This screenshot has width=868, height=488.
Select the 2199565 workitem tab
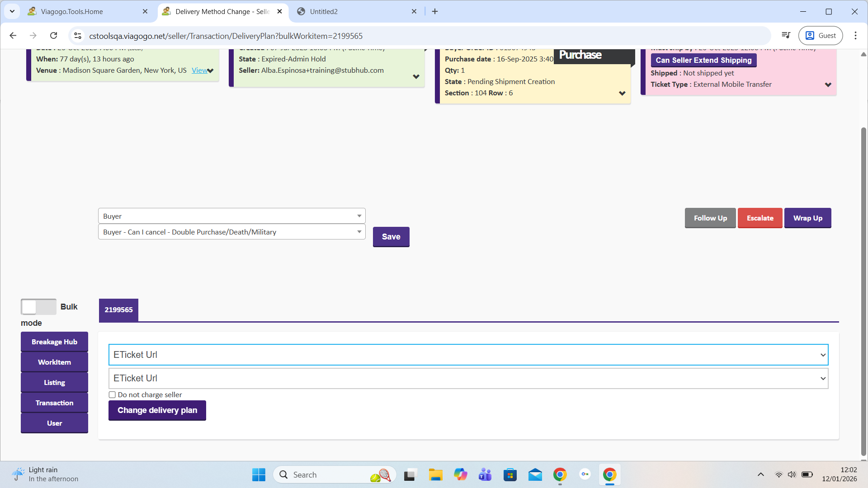[x=118, y=310]
